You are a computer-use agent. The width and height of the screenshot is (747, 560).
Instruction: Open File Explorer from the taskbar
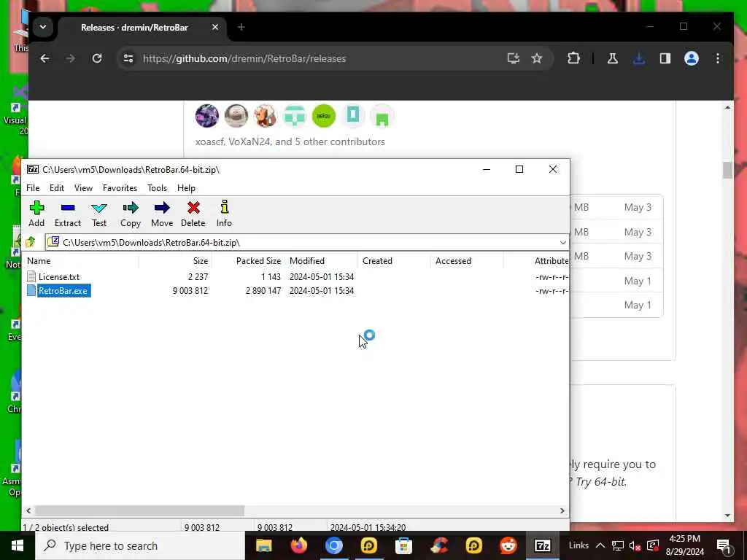tap(263, 545)
